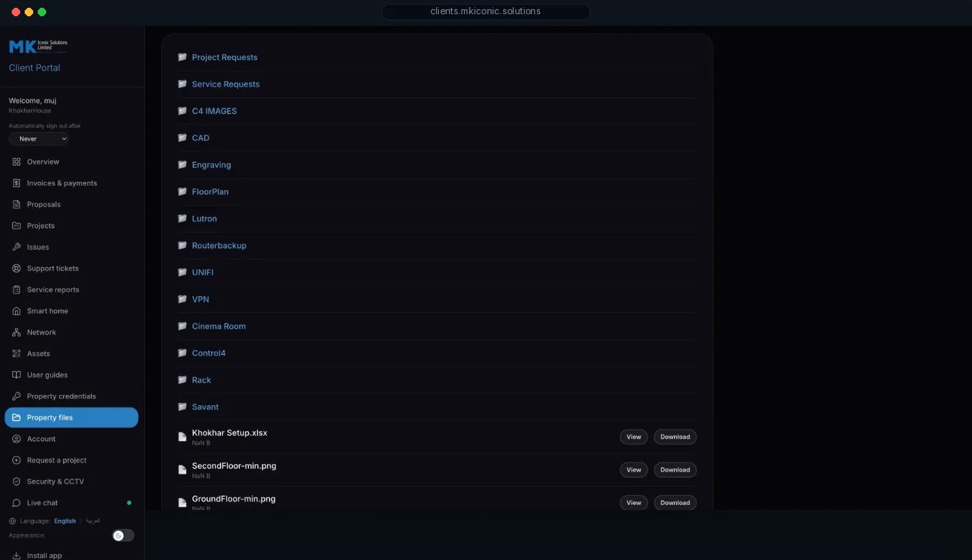This screenshot has height=560, width=972.
Task: Click the Install app download icon
Action: point(16,555)
